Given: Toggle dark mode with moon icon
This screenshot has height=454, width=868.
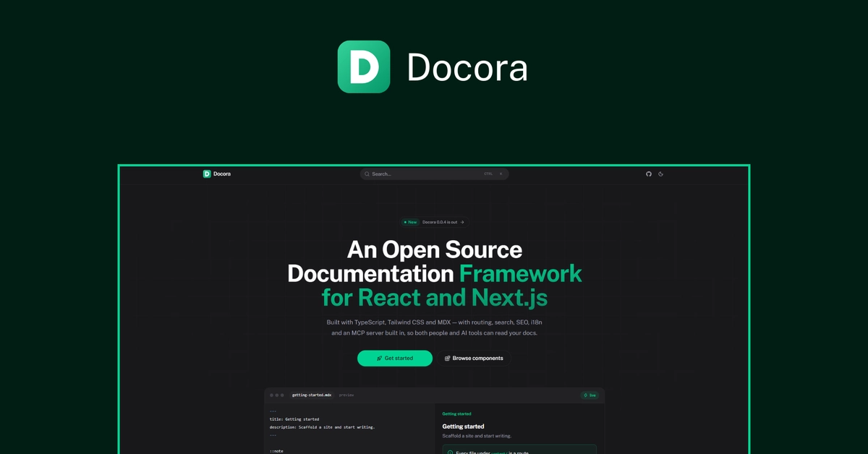Looking at the screenshot, I should (x=661, y=174).
